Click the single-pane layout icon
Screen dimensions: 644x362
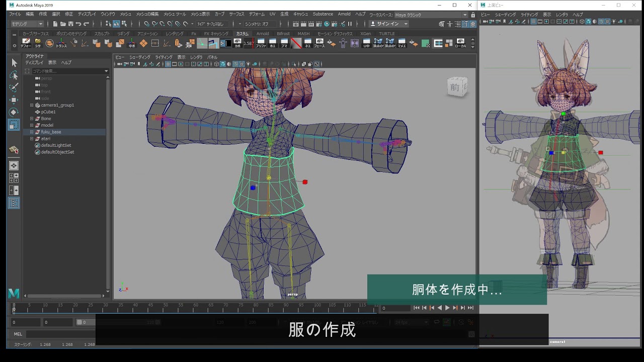(14, 165)
